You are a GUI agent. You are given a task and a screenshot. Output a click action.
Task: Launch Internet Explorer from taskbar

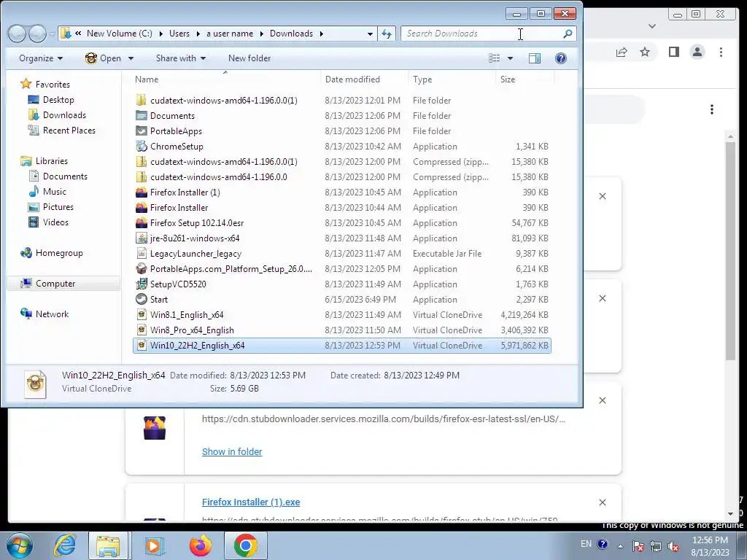pyautogui.click(x=65, y=545)
